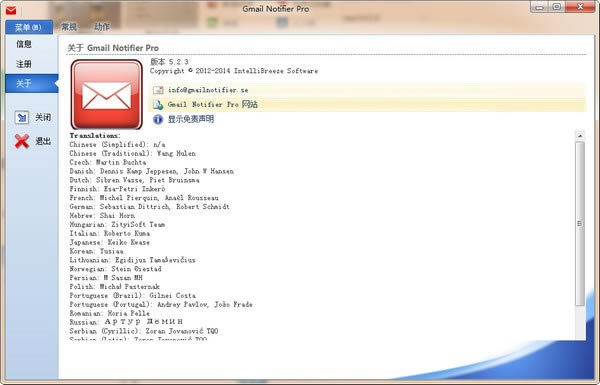Minimize the Gmail Notifier Pro window
600x385 pixels.
(540, 7)
